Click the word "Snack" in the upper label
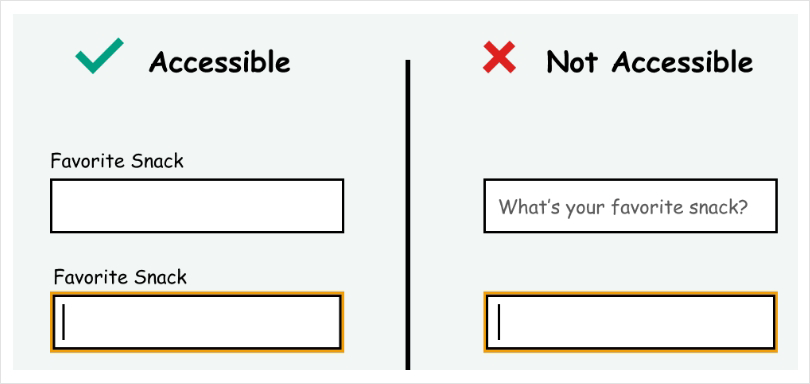Viewport: 810px width, 384px height. (x=157, y=161)
